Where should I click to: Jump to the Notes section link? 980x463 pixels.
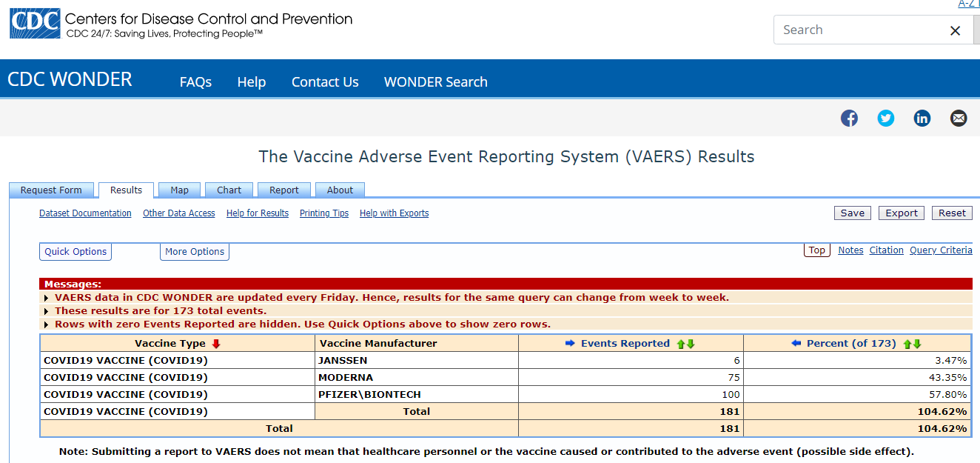tap(850, 250)
